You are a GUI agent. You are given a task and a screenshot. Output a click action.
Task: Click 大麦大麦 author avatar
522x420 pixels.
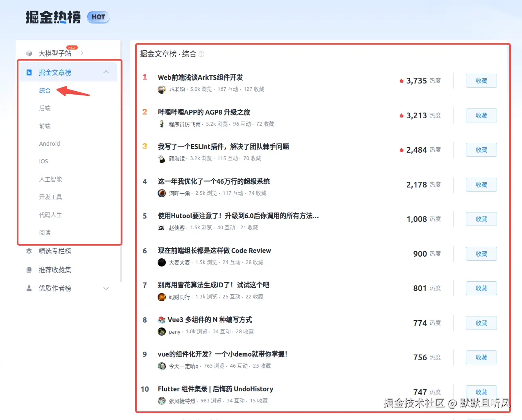coord(162,262)
